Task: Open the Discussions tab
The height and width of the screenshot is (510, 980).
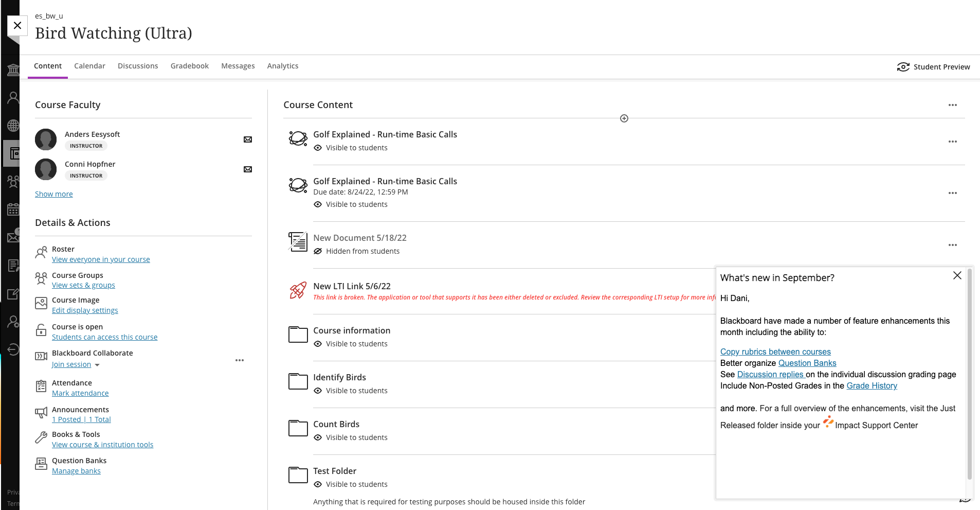Action: 138,66
